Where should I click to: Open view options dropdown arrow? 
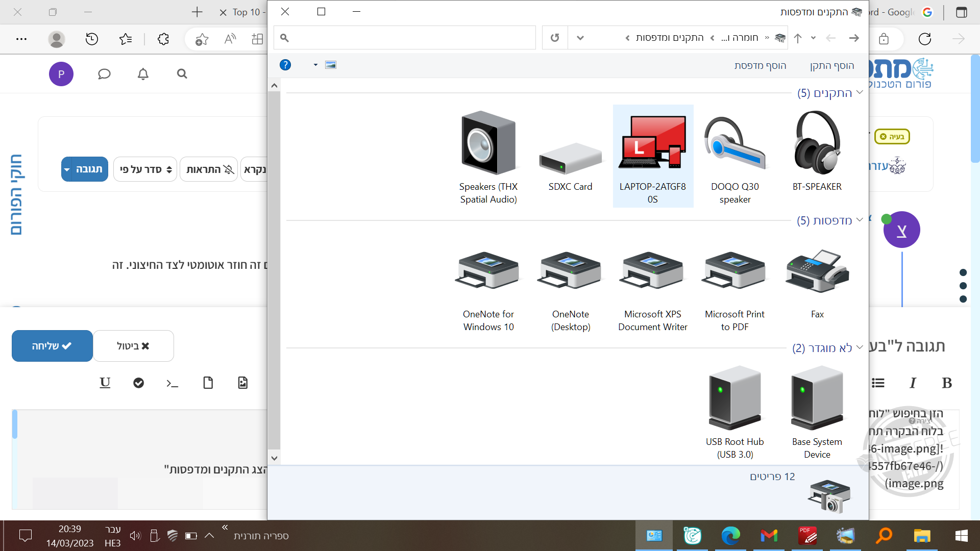pos(315,65)
